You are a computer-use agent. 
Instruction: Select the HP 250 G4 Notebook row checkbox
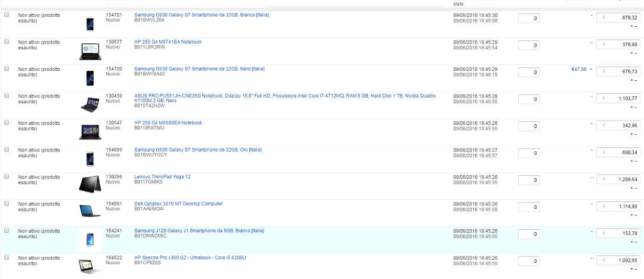(x=7, y=123)
